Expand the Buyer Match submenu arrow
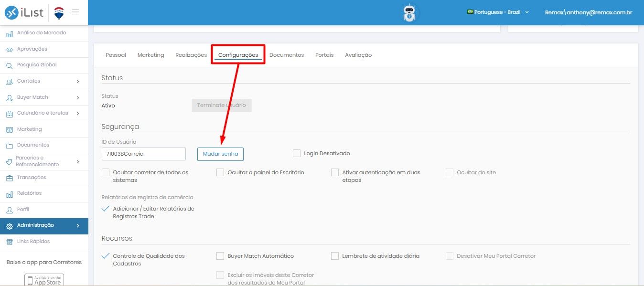 78,98
